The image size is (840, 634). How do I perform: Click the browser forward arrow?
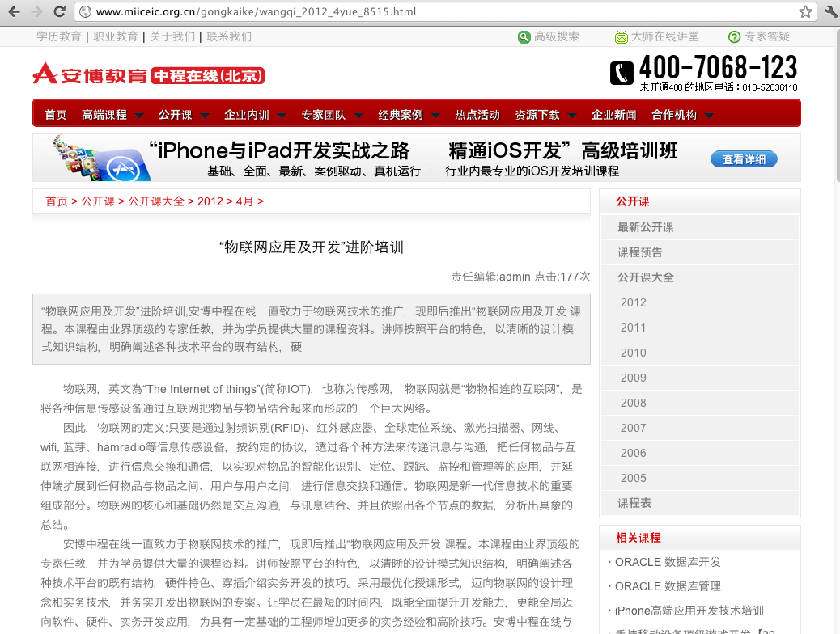pos(37,11)
